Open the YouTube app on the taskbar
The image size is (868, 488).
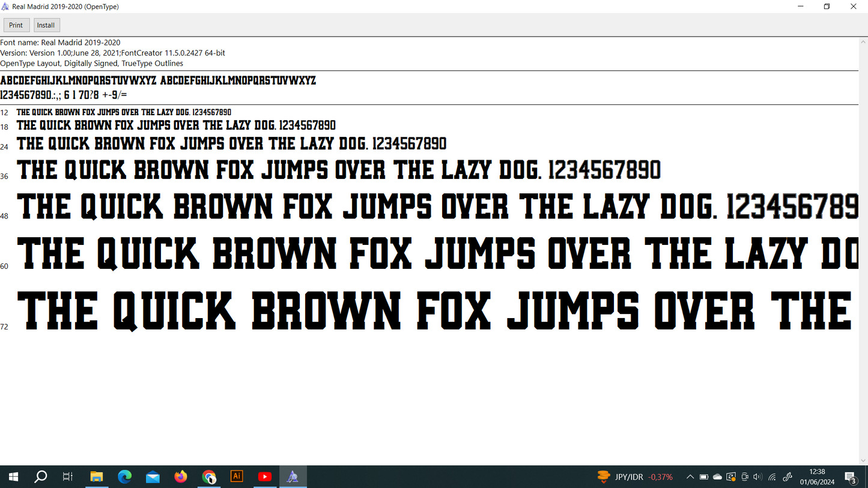pyautogui.click(x=265, y=477)
